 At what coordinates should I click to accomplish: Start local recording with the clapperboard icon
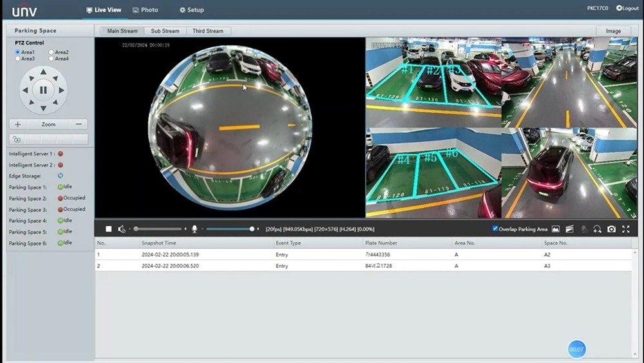pos(569,229)
